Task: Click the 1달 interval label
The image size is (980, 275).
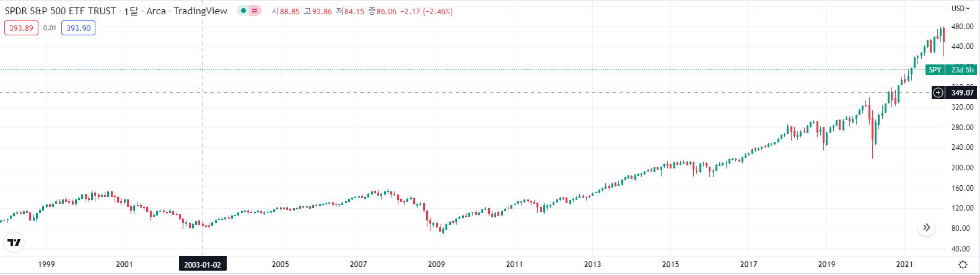Action: coord(131,11)
